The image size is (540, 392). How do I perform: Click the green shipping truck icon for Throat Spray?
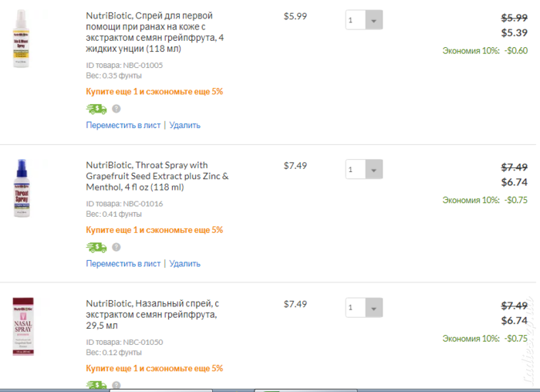96,248
